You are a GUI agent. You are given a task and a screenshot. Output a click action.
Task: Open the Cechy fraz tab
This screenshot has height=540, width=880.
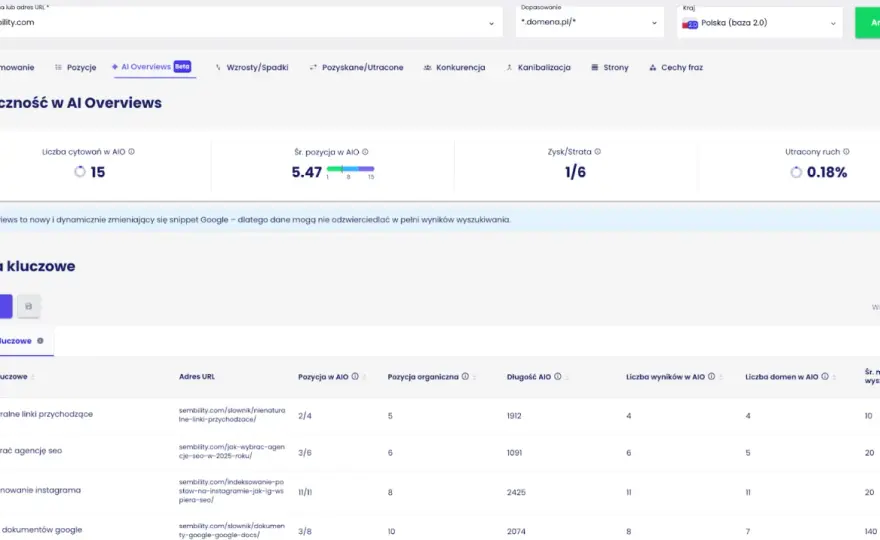point(676,67)
